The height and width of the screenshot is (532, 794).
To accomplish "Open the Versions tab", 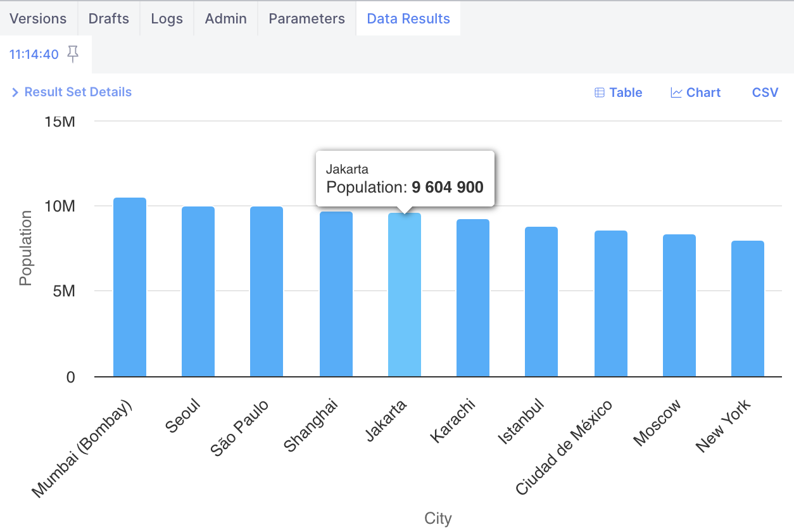I will 38,18.
